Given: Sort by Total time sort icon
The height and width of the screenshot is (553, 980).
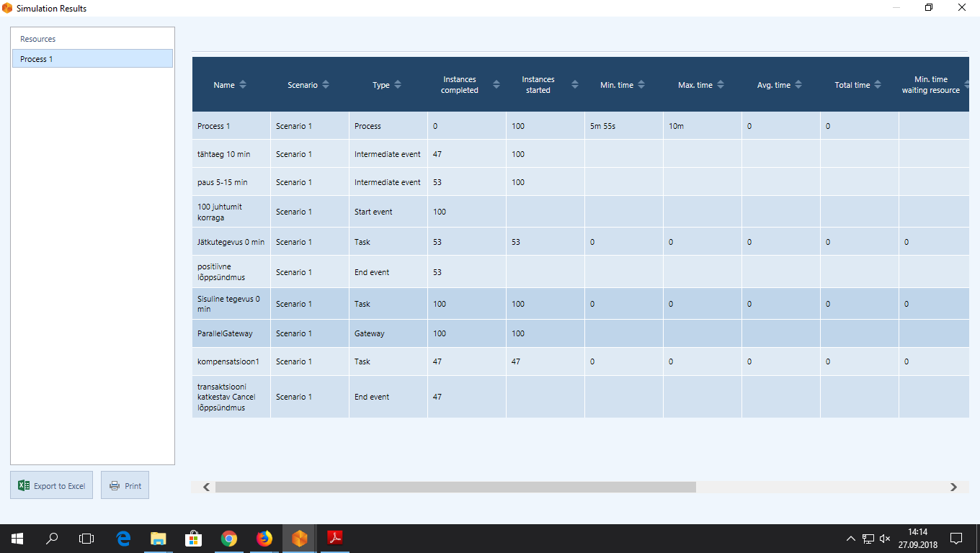Looking at the screenshot, I should (x=878, y=85).
